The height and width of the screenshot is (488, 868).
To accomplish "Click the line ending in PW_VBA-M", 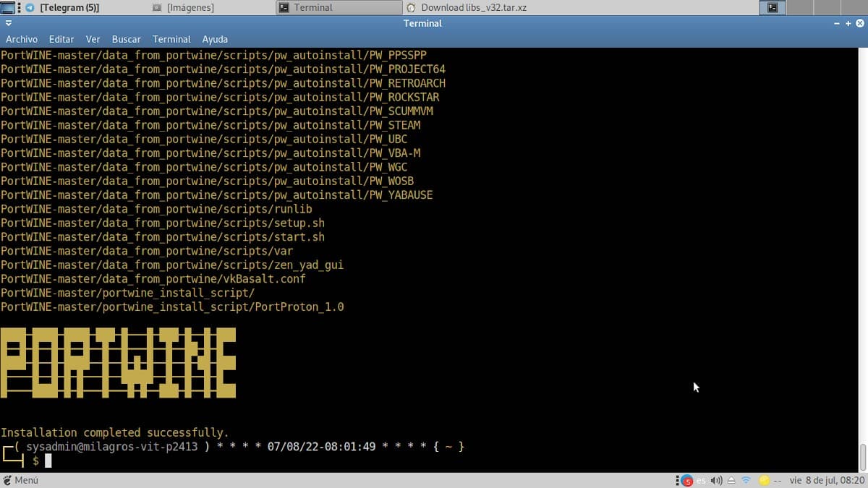I will (210, 153).
